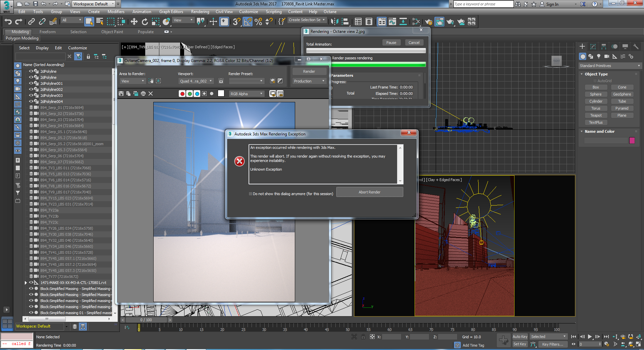Screen dimensions: 644x350
Task: Toggle visibility of 2dPolyline001
Action: click(x=31, y=83)
